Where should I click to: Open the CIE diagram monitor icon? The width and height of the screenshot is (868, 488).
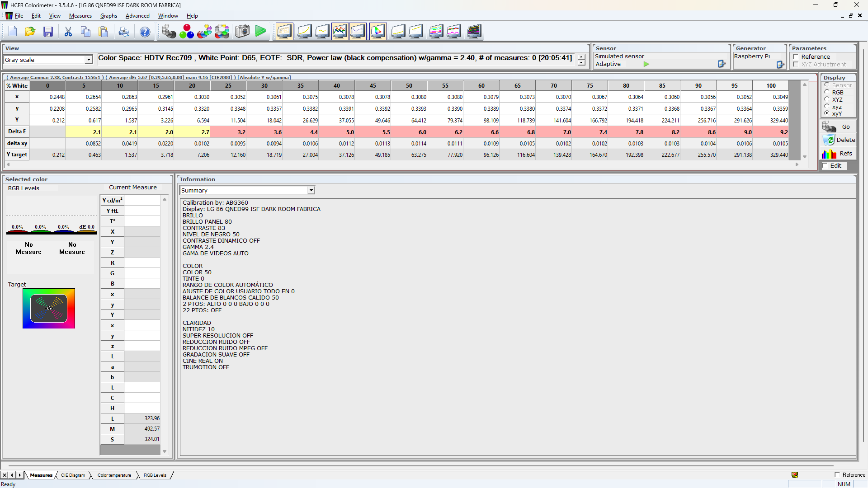point(378,32)
